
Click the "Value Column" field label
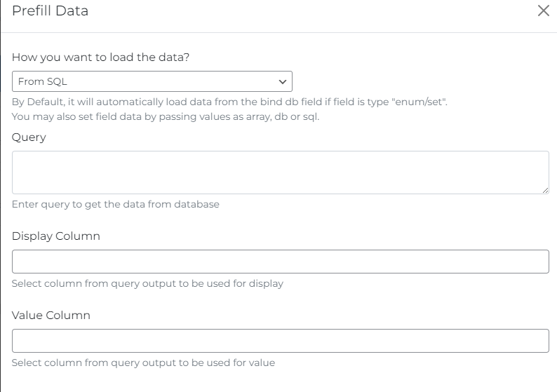click(x=51, y=316)
